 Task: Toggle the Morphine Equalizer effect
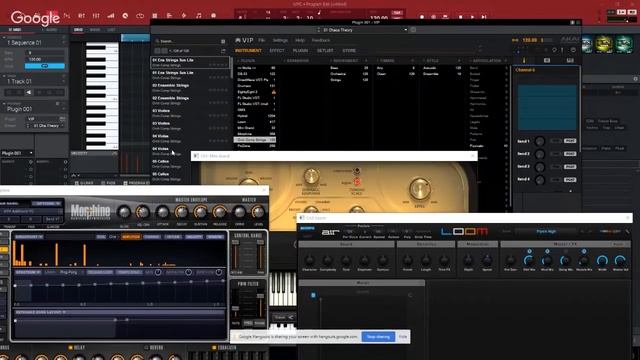(213, 348)
